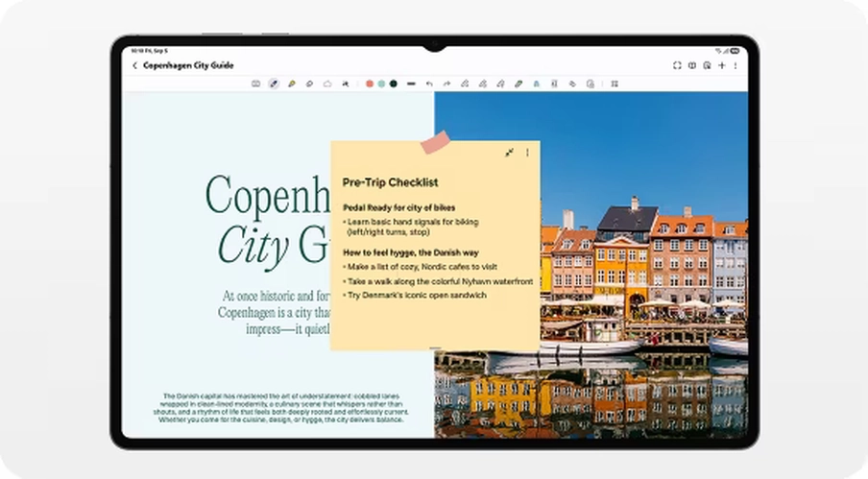Click the redo arrow
Image resolution: width=868 pixels, height=479 pixels.
coord(446,84)
